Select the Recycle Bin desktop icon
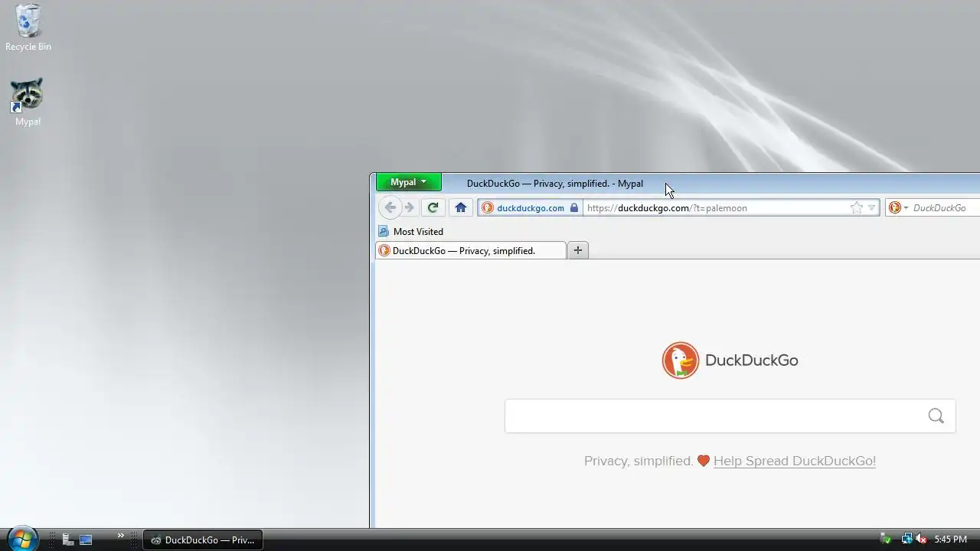This screenshot has width=980, height=551. click(28, 28)
